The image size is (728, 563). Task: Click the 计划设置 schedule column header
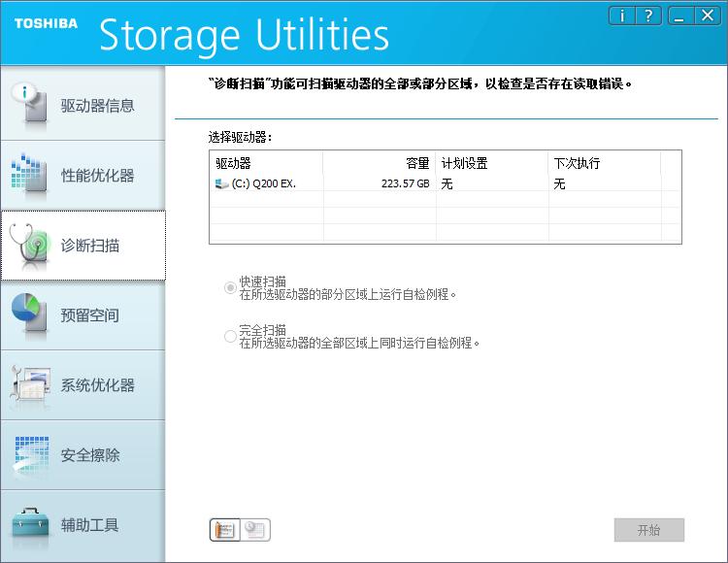click(492, 163)
